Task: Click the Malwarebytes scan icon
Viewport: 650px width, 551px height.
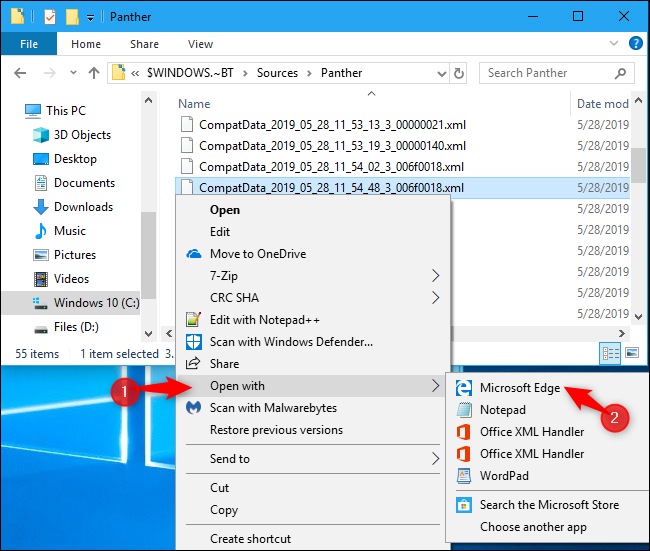Action: (194, 408)
